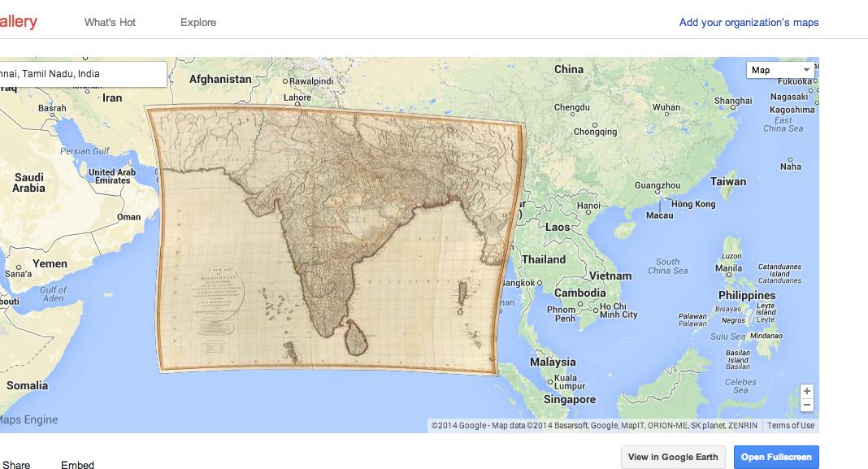Click the United Arab Emirates label

(x=112, y=176)
